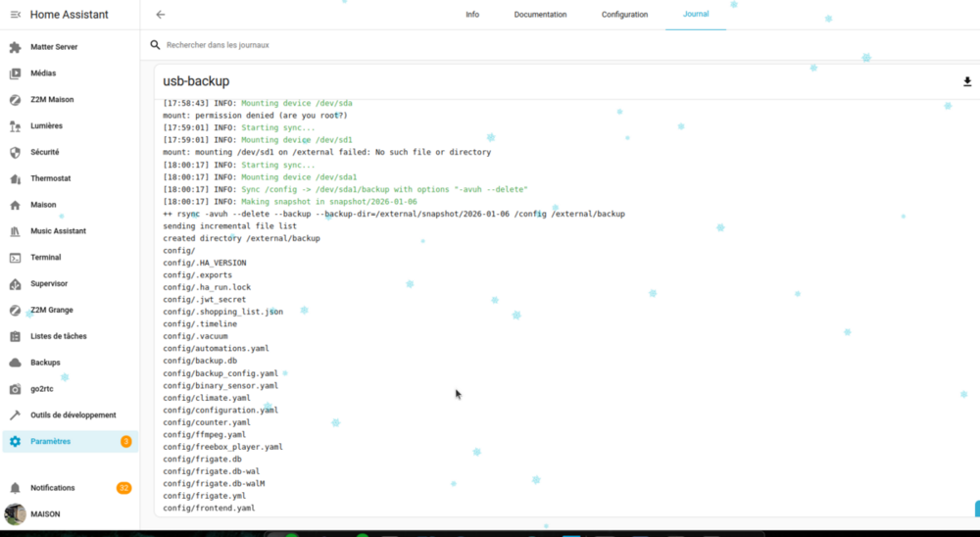Screen dimensions: 980x537
Task: Download the usb-backup log file
Action: pyautogui.click(x=967, y=82)
